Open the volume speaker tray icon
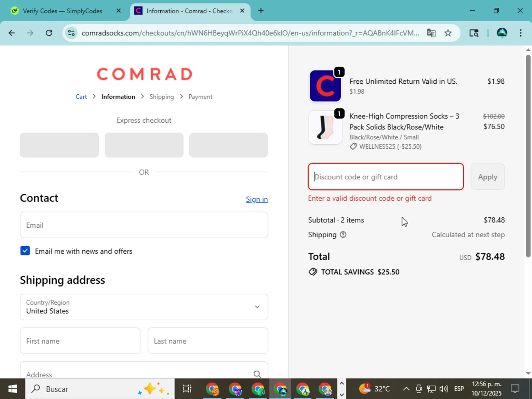 (444, 389)
